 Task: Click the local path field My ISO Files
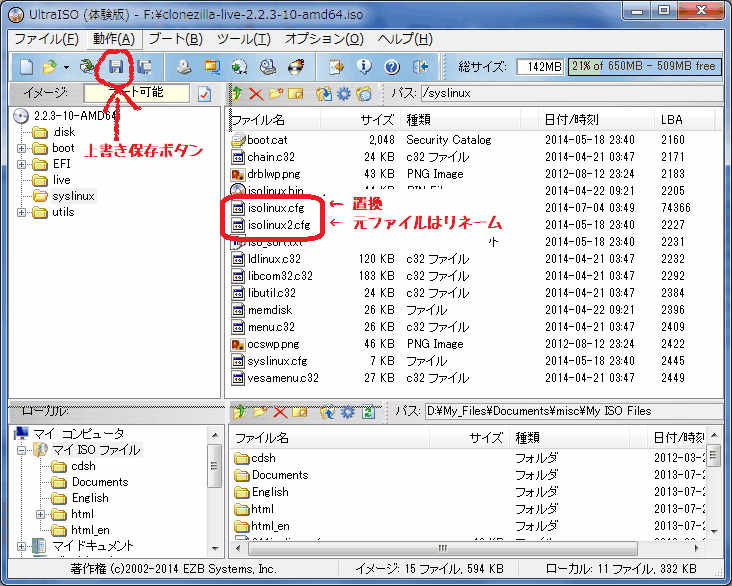coord(574,411)
